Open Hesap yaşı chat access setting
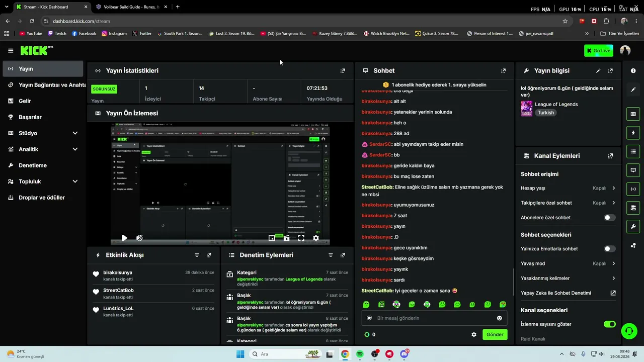Viewport: 644px width, 362px height. click(568, 188)
